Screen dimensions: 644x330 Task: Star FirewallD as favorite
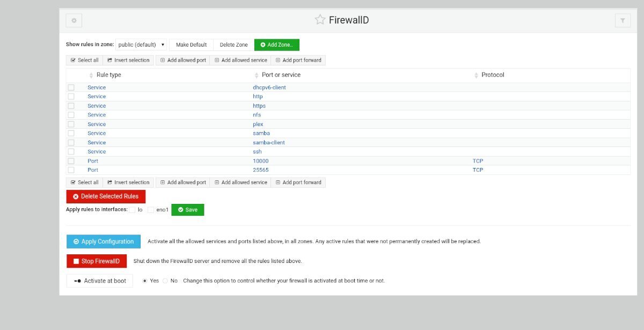tap(320, 20)
